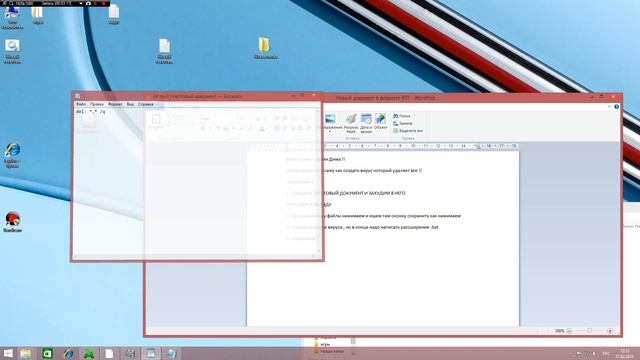640x360 pixels.
Task: Click the taskbar clock
Action: point(624,353)
